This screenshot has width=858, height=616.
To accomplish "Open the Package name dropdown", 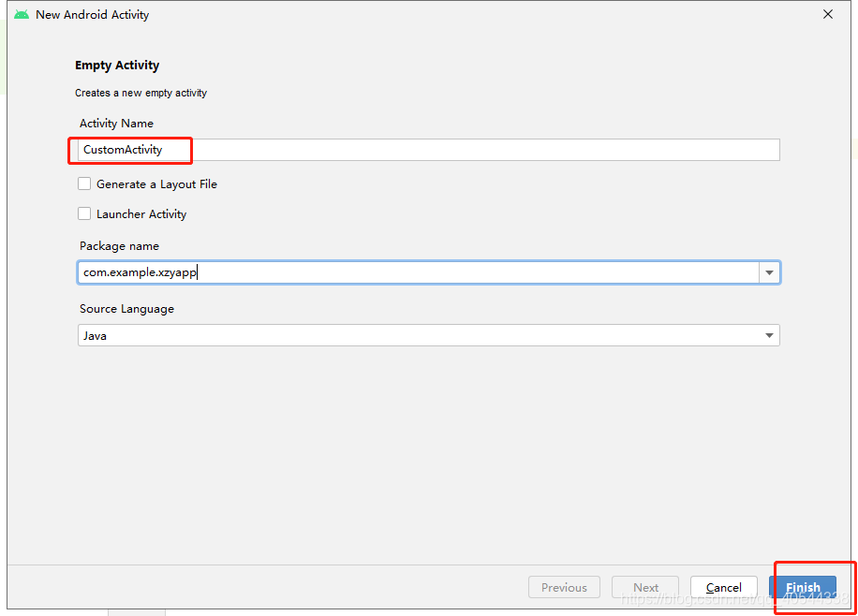I will [769, 271].
